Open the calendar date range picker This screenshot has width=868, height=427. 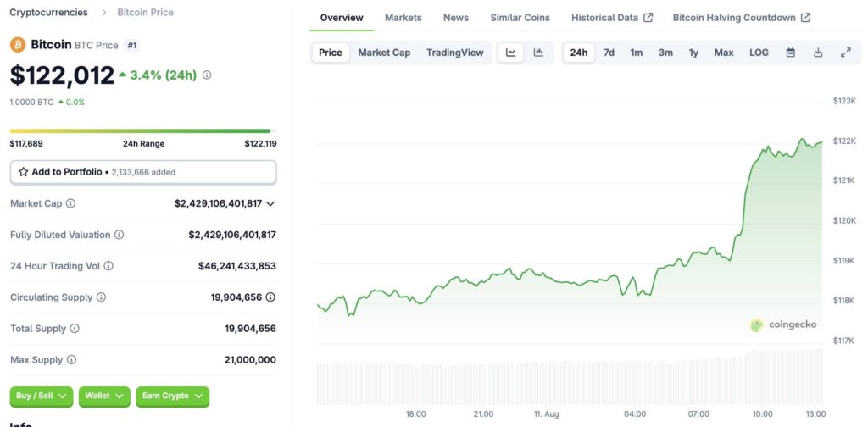tap(791, 53)
